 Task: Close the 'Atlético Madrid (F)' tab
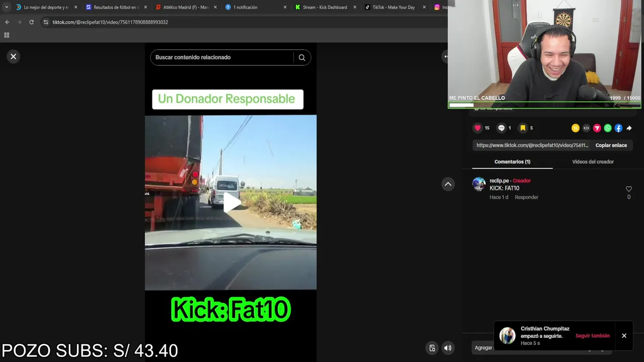[x=215, y=8]
